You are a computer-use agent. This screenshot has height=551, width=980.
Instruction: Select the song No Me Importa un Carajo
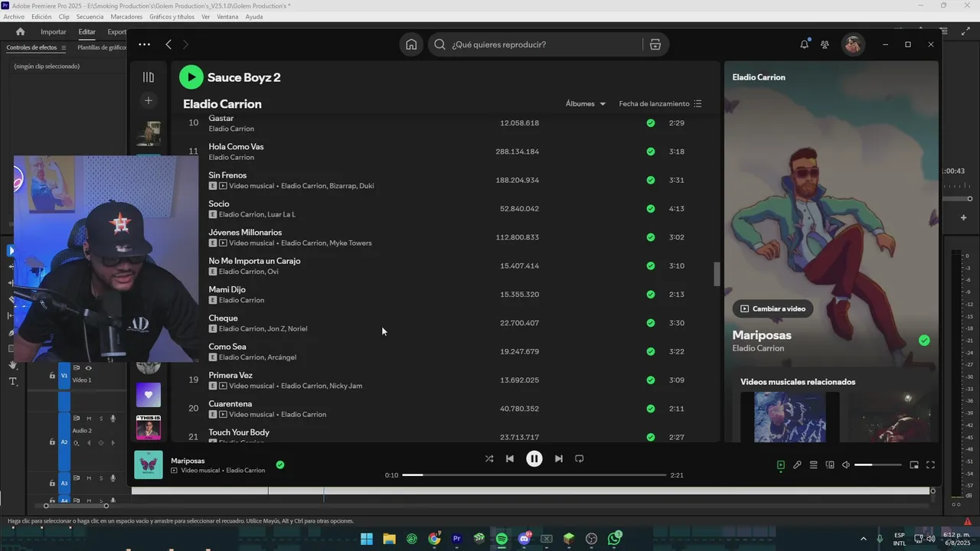[254, 261]
